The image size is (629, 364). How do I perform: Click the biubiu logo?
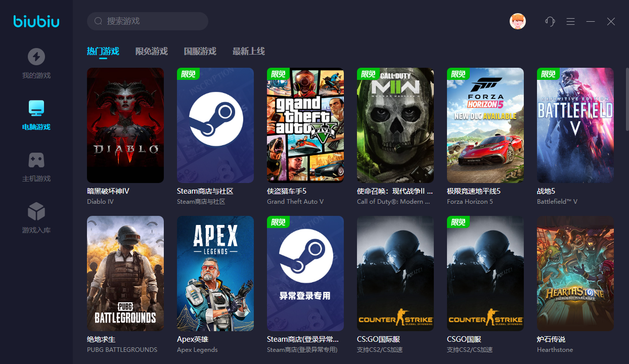(36, 21)
